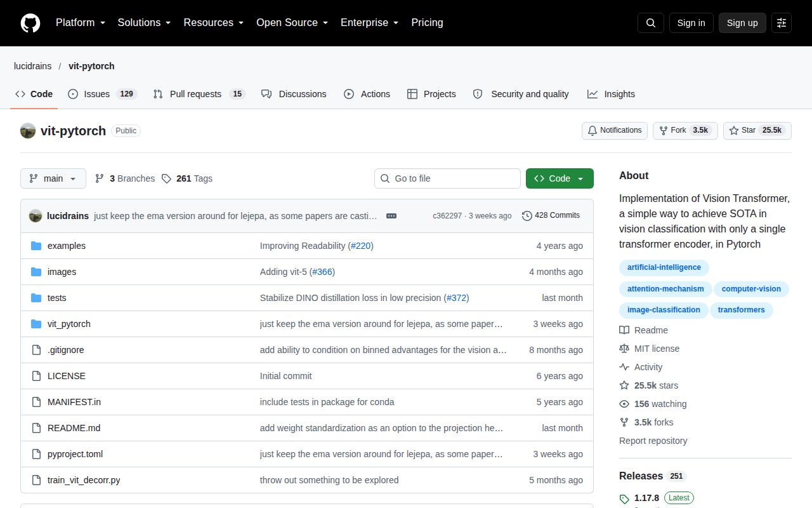Star the vit-pytorch repository
The image size is (812, 508).
757,131
